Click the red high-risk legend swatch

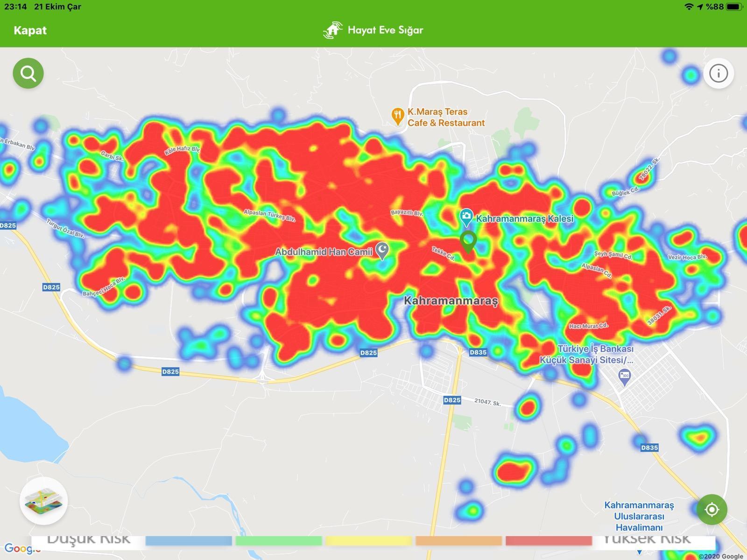click(549, 540)
